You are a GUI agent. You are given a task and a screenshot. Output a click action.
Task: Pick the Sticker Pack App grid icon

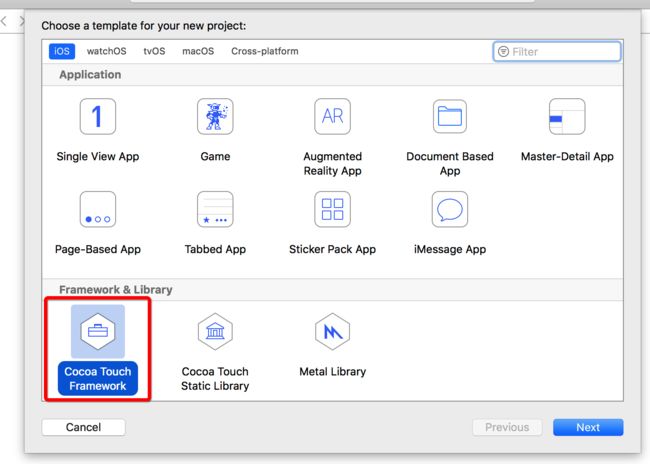[x=332, y=209]
